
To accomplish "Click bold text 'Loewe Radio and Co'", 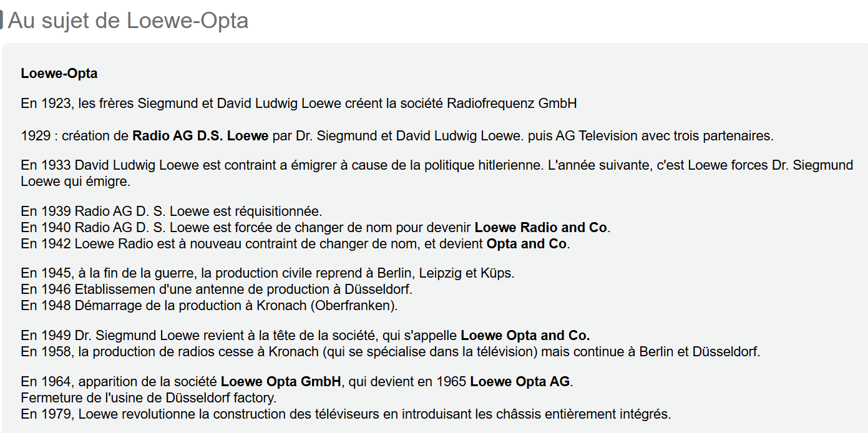I will click(x=541, y=228).
